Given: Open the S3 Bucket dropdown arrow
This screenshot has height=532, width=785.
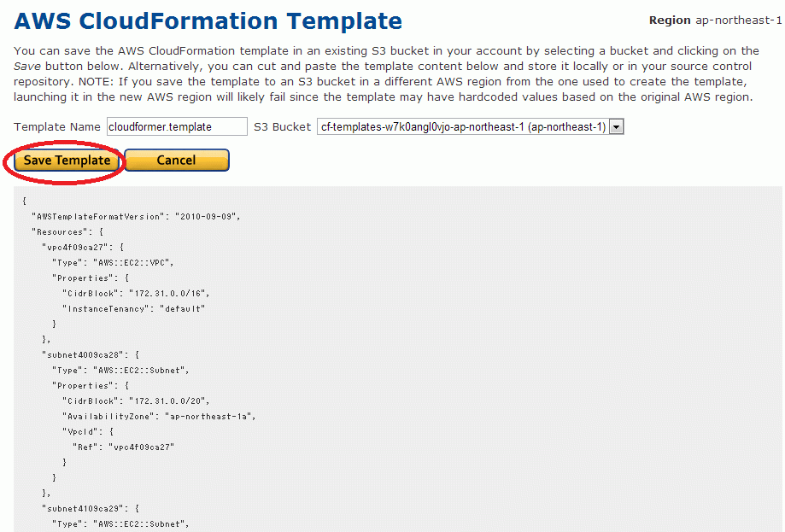Looking at the screenshot, I should pyautogui.click(x=616, y=127).
